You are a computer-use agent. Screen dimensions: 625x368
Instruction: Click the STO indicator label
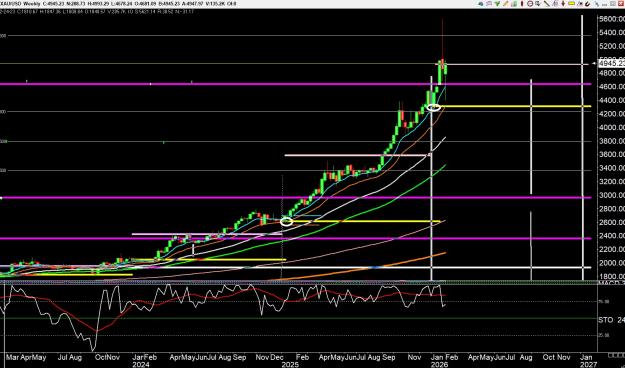point(605,320)
